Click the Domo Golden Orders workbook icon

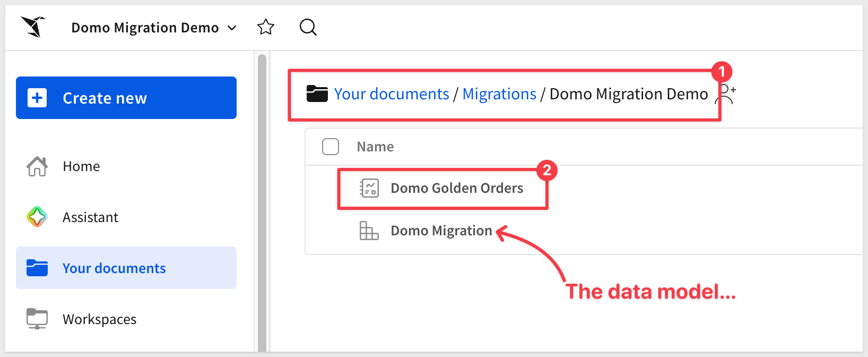tap(369, 188)
